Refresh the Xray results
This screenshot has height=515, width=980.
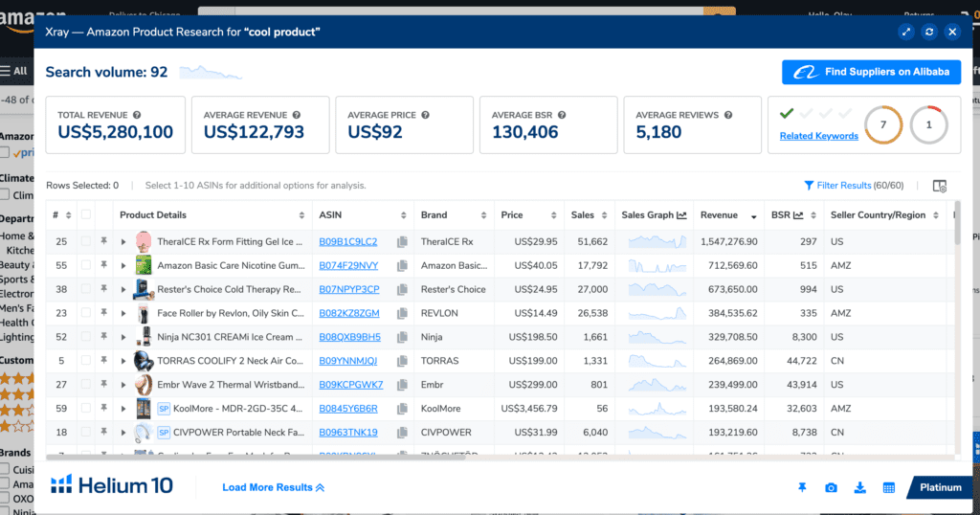pyautogui.click(x=929, y=32)
